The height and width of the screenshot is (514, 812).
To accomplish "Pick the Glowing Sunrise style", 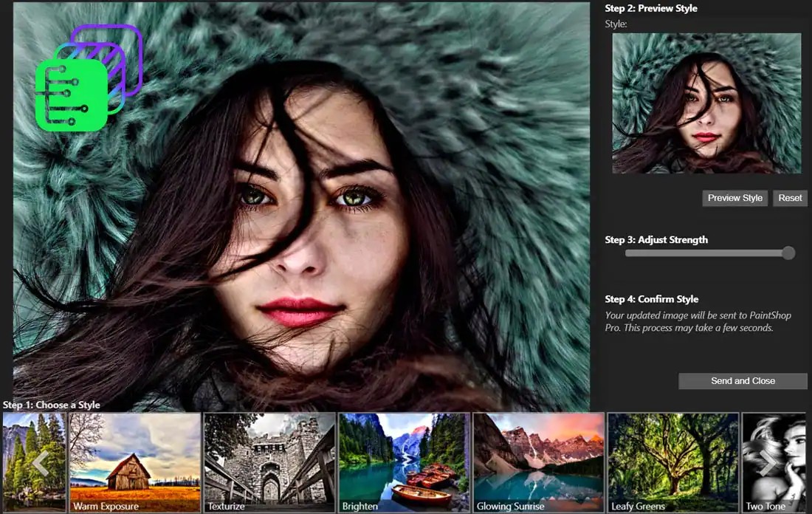I will [539, 462].
